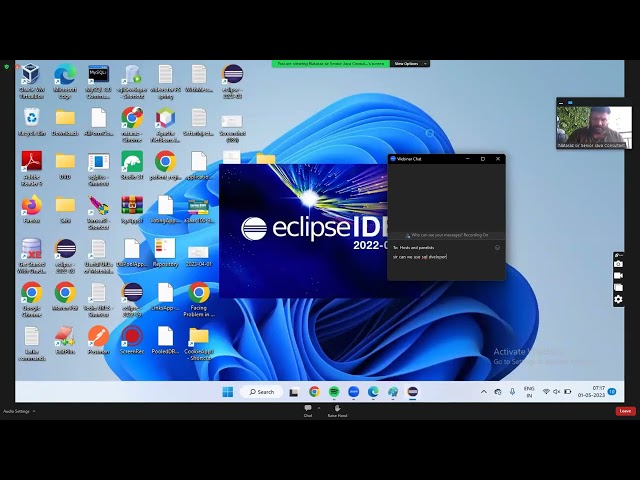This screenshot has height=480, width=640.
Task: Click the red Leave button
Action: (x=625, y=411)
